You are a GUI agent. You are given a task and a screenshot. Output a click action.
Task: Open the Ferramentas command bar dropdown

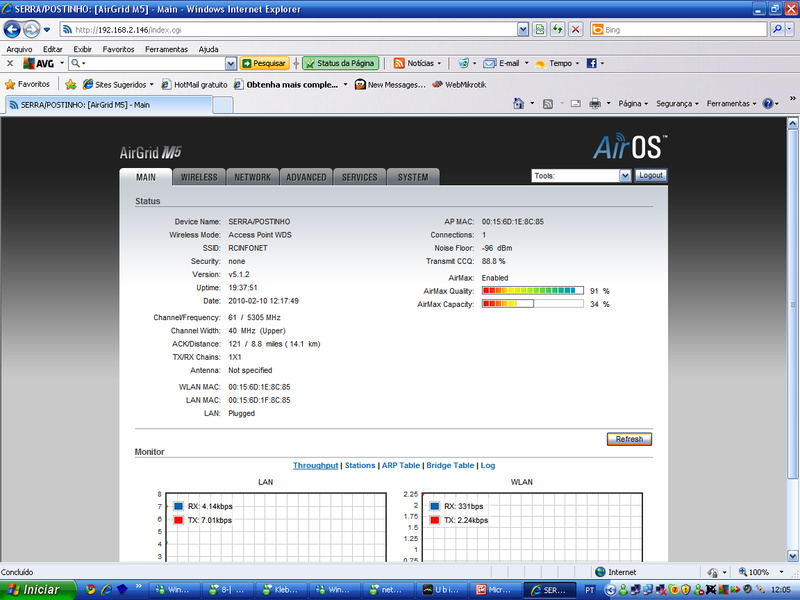point(731,104)
